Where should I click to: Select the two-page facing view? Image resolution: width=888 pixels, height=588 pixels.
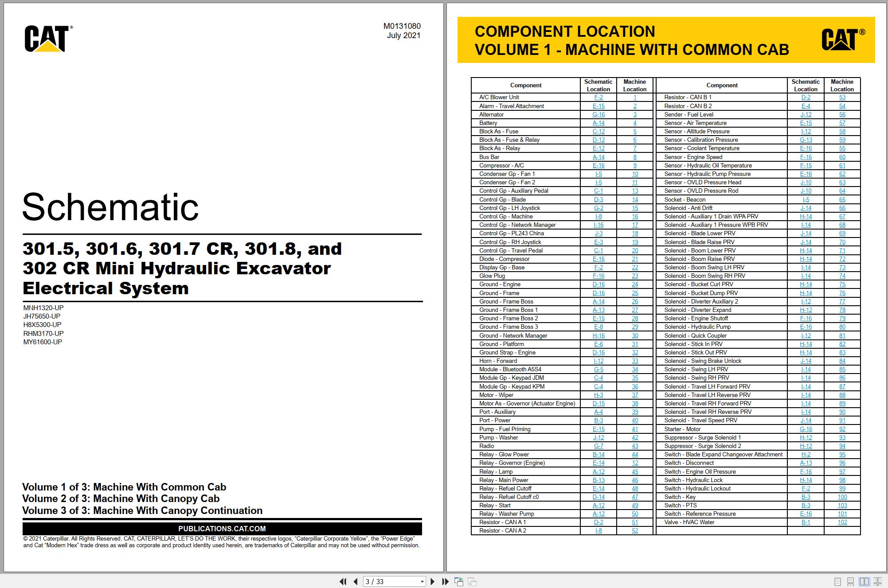(x=864, y=581)
